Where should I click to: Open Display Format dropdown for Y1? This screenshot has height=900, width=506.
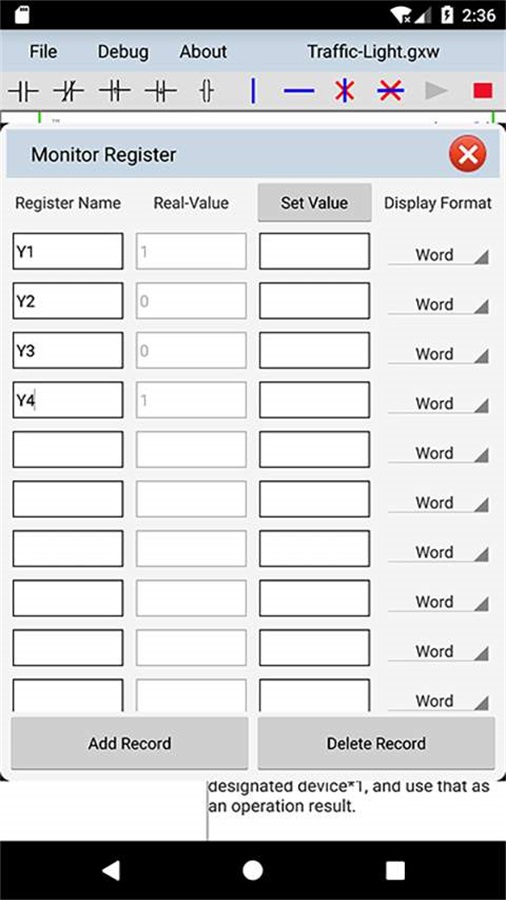pos(438,254)
